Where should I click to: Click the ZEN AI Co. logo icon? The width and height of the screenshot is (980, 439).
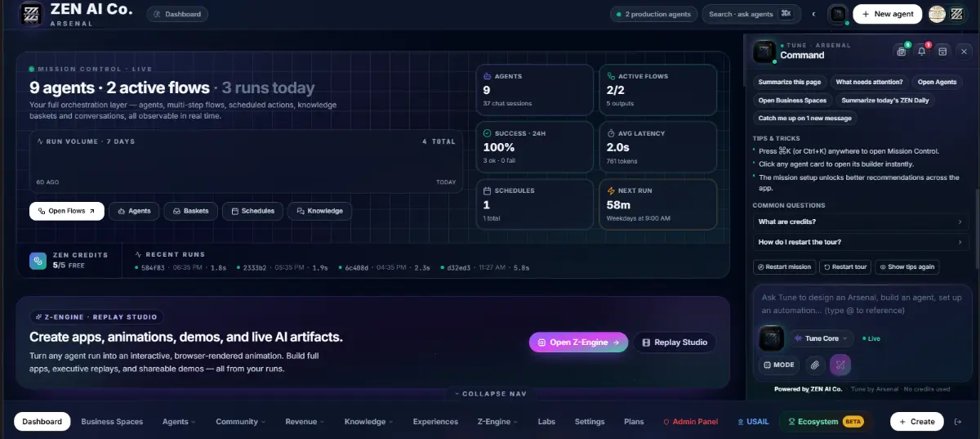[31, 14]
